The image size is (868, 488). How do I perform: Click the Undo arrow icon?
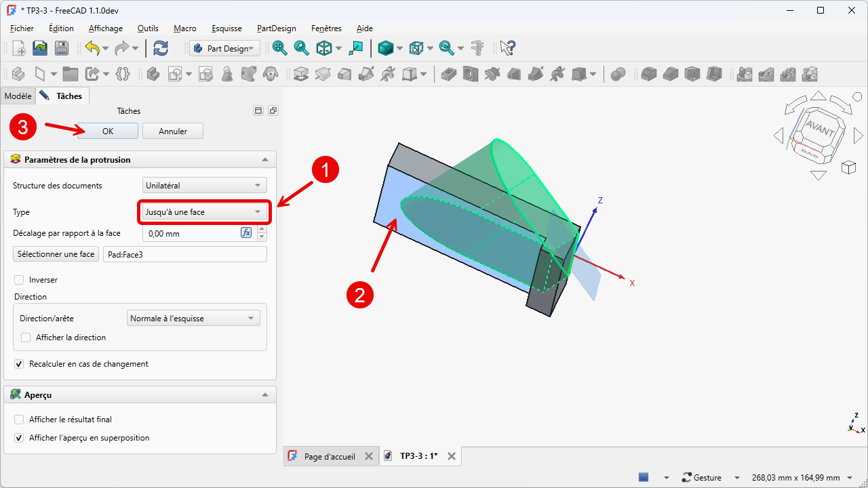[92, 48]
